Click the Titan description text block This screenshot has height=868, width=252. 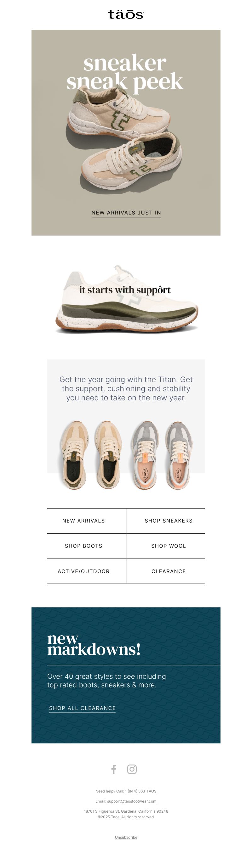pos(126,388)
